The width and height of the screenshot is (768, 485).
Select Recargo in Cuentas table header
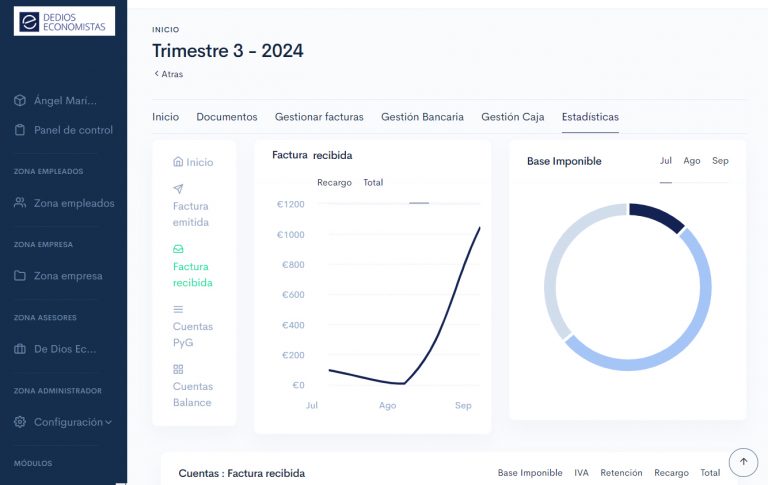[x=671, y=473]
